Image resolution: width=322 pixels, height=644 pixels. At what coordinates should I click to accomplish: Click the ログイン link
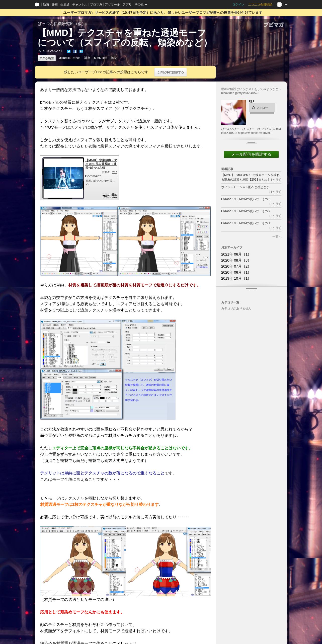coord(238,5)
